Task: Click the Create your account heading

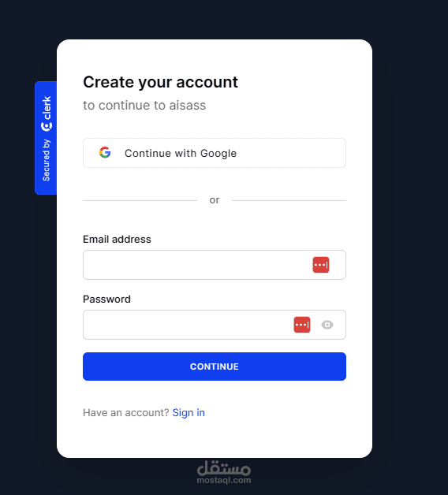Action: [x=160, y=83]
